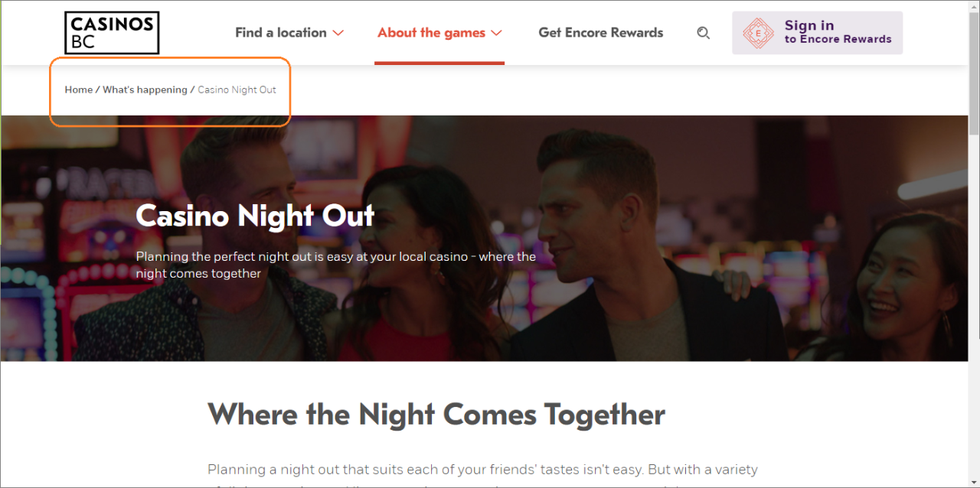Sign in to Encore Rewards
Image resolution: width=980 pixels, height=488 pixels.
[x=817, y=33]
